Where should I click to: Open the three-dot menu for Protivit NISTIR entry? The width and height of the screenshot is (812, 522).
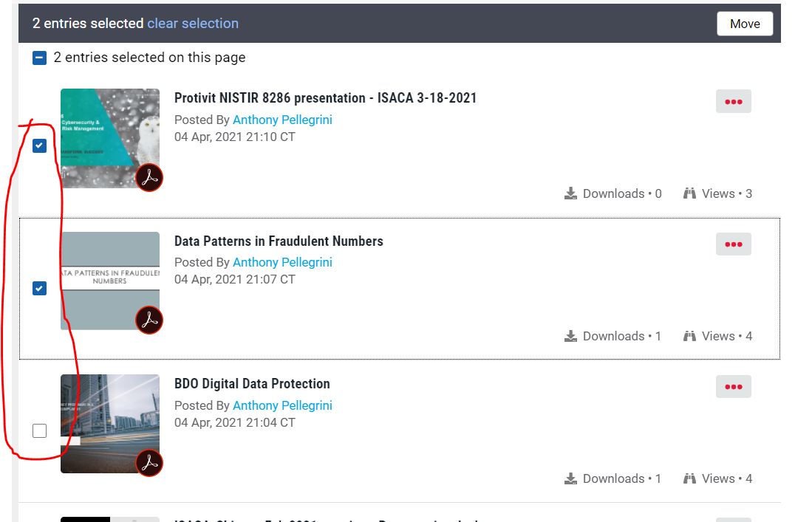point(733,102)
